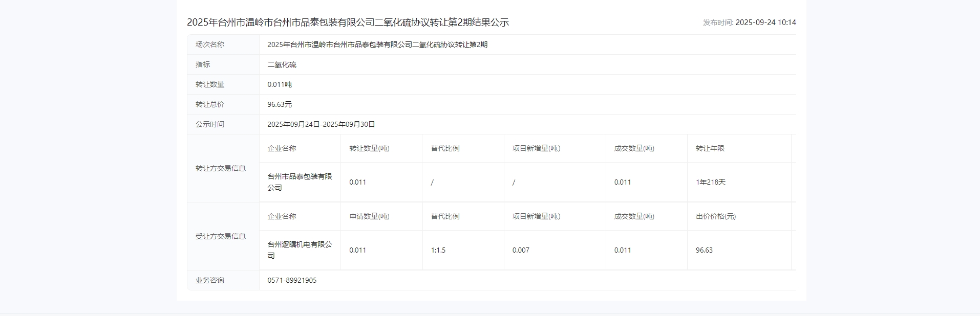Click the 96.63 bid price cell
980x316 pixels.
704,250
